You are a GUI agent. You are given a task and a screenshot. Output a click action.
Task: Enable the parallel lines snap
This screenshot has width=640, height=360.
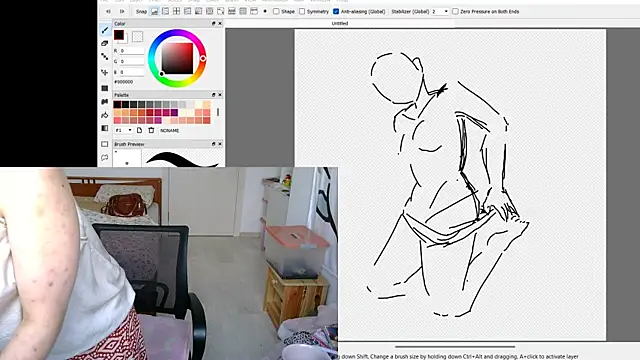click(x=166, y=11)
